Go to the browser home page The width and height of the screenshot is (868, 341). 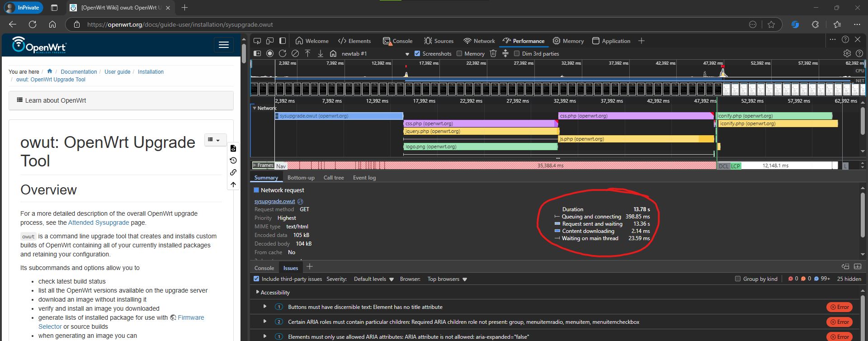click(52, 24)
